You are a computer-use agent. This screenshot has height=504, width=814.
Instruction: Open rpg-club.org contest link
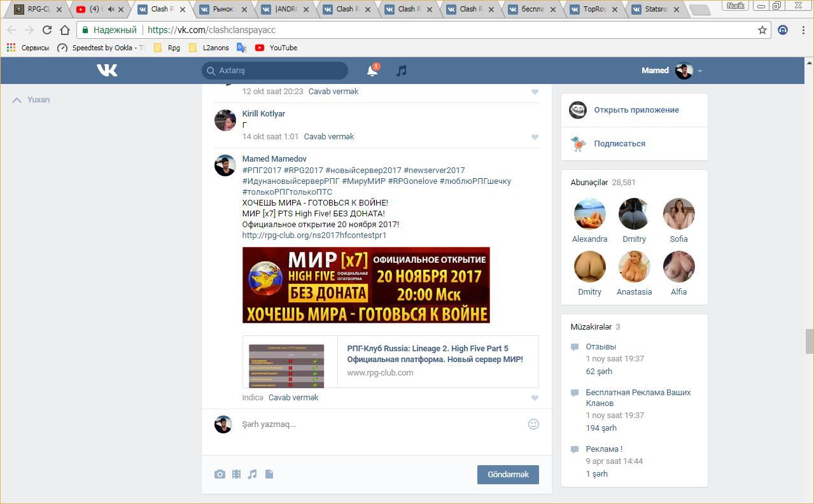point(314,235)
